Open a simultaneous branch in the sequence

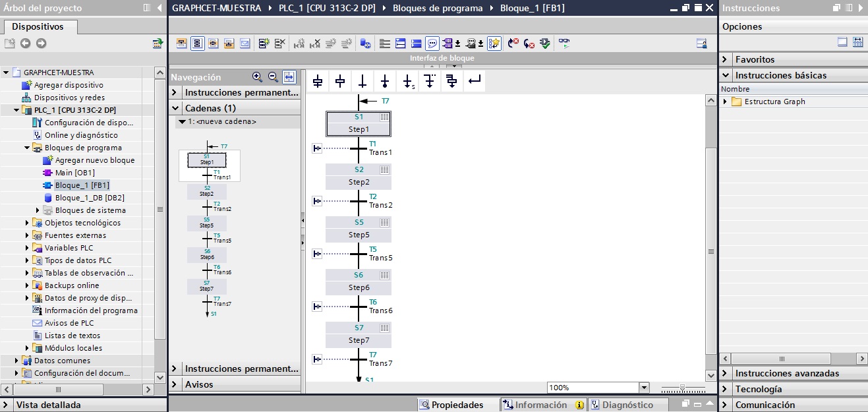[451, 80]
